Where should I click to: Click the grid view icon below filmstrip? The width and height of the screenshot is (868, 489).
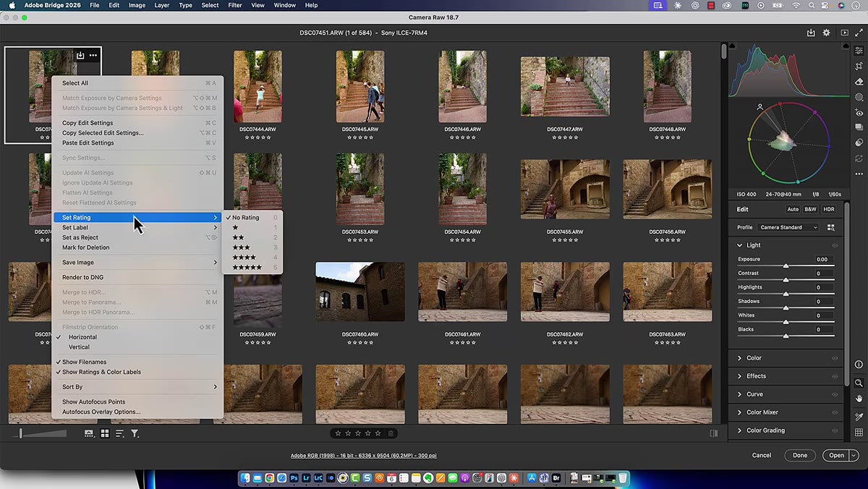click(105, 433)
